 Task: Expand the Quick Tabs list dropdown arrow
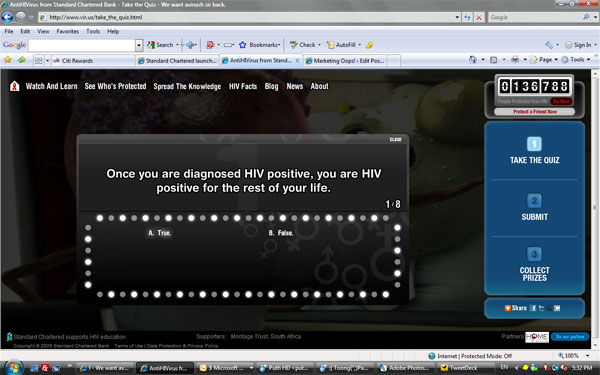tap(47, 60)
